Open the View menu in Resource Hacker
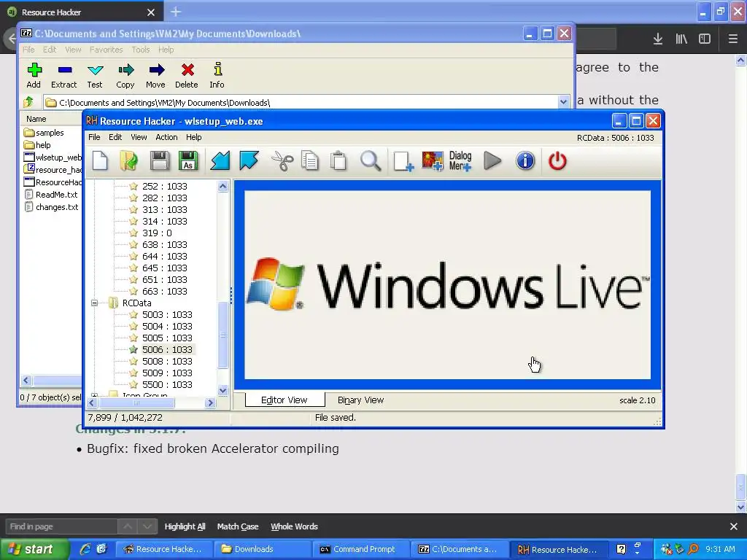747x560 pixels. (x=139, y=137)
